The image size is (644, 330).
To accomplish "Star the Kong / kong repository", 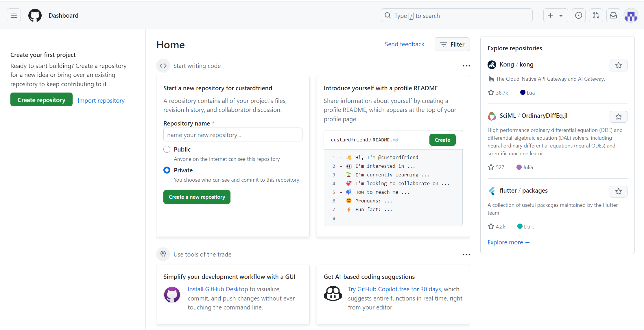I will point(618,65).
